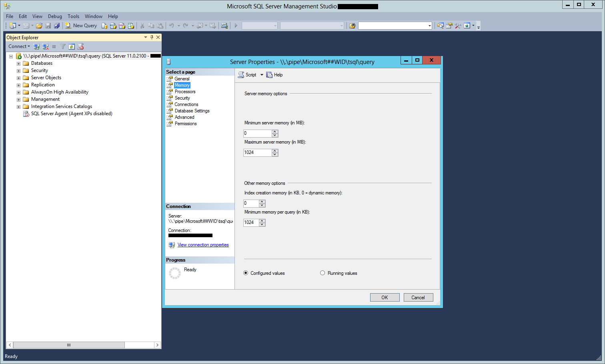
Task: Open the New Query editor
Action: tap(81, 25)
